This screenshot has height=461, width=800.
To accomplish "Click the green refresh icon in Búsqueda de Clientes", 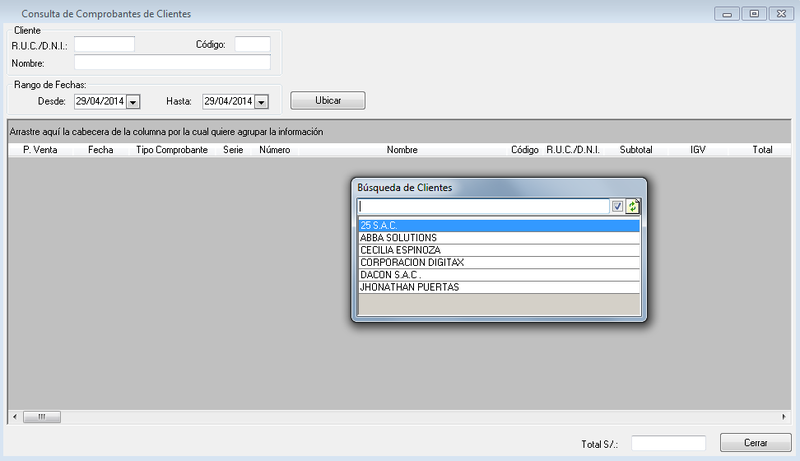I will point(633,207).
